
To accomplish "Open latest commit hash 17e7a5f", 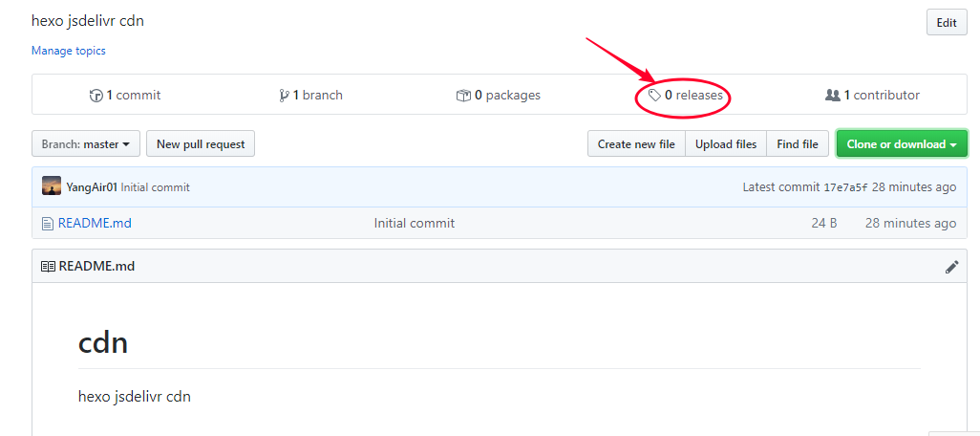I will 845,187.
